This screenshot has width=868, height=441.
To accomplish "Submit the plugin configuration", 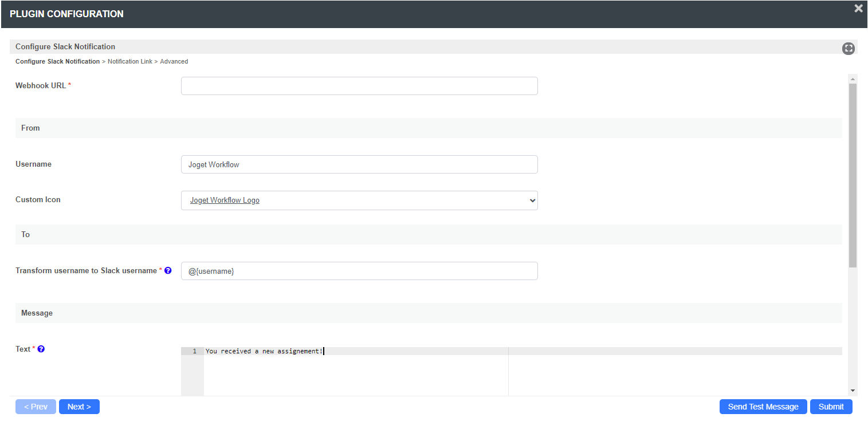I will [831, 407].
